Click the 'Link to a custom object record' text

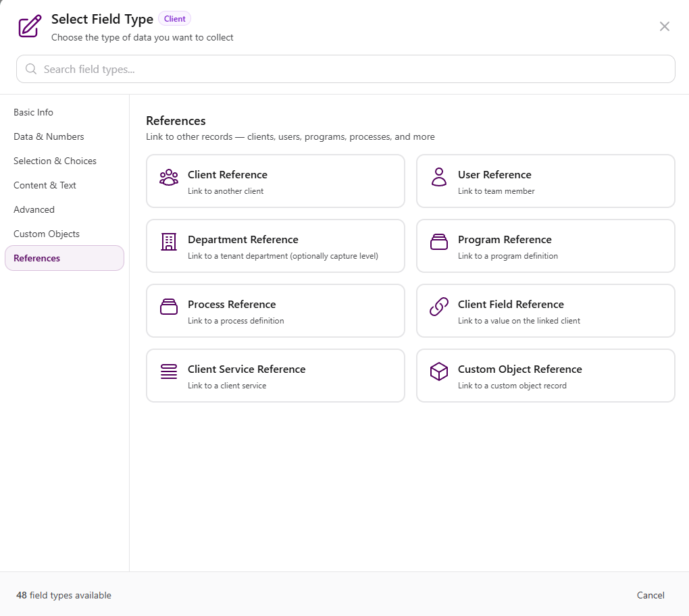512,386
